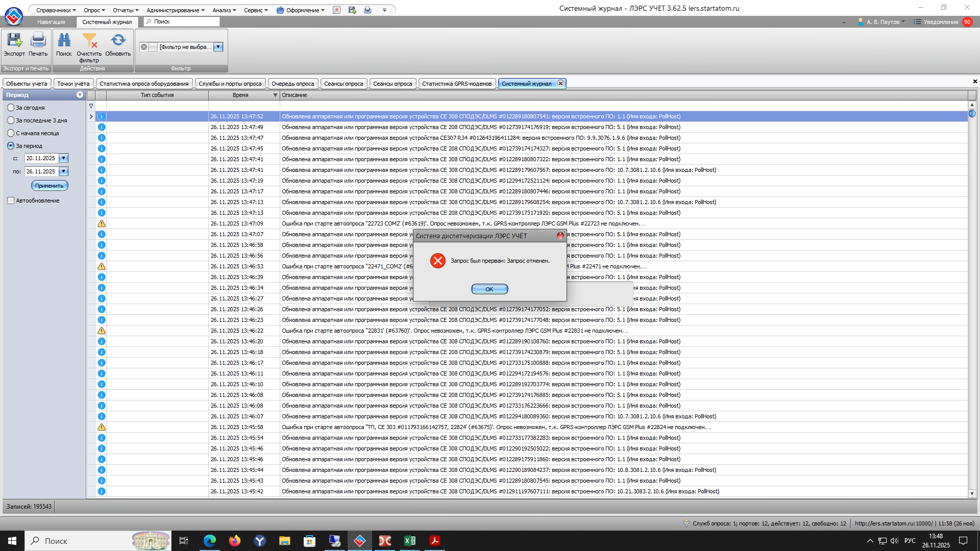Switch to Очередь опроса tab
Viewport: 980px width, 551px height.
coord(292,84)
